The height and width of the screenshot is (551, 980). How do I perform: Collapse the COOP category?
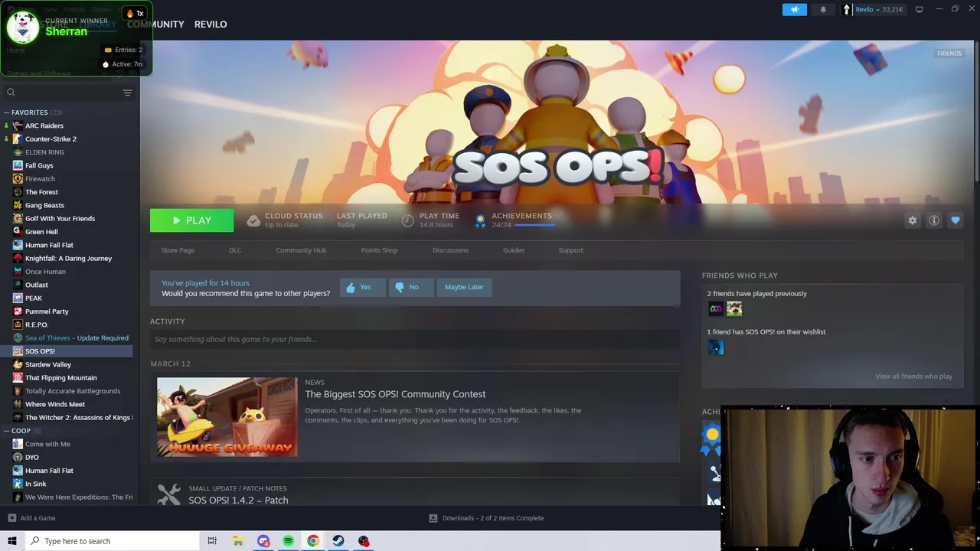click(22, 431)
